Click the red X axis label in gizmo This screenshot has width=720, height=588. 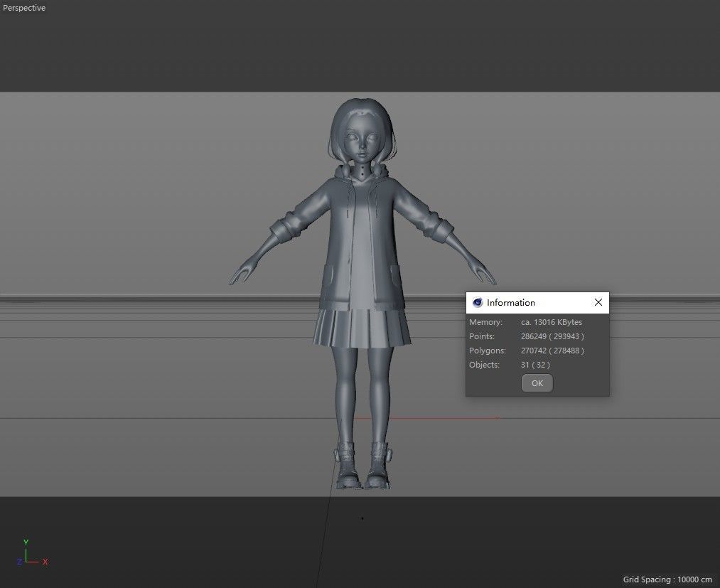(45, 562)
